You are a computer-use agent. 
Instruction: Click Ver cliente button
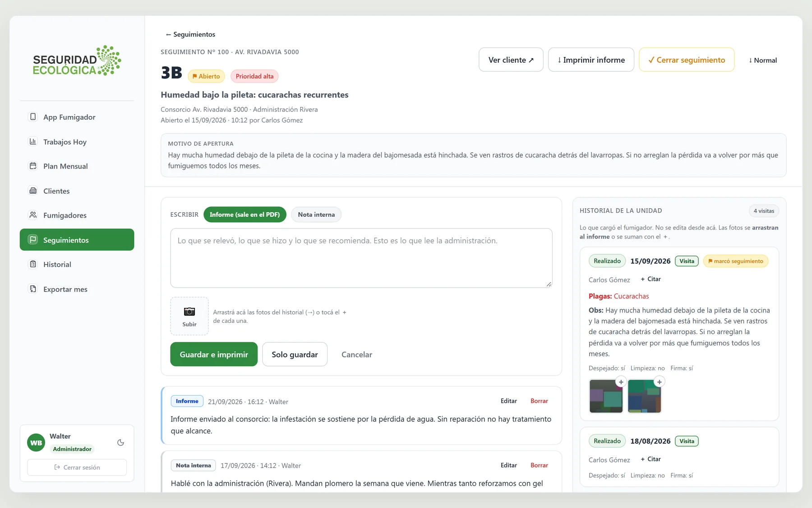click(x=511, y=60)
